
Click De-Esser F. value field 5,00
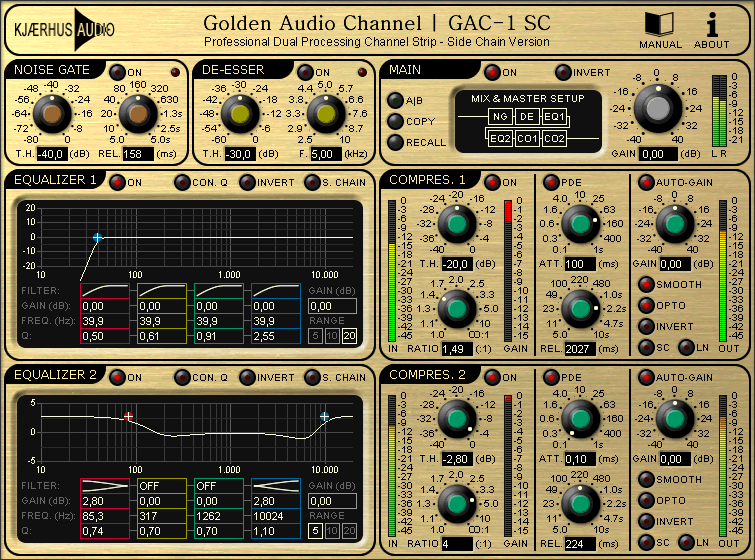click(x=325, y=154)
